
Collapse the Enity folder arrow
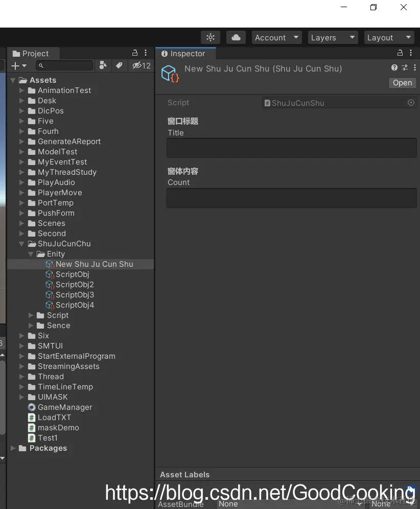tap(31, 254)
